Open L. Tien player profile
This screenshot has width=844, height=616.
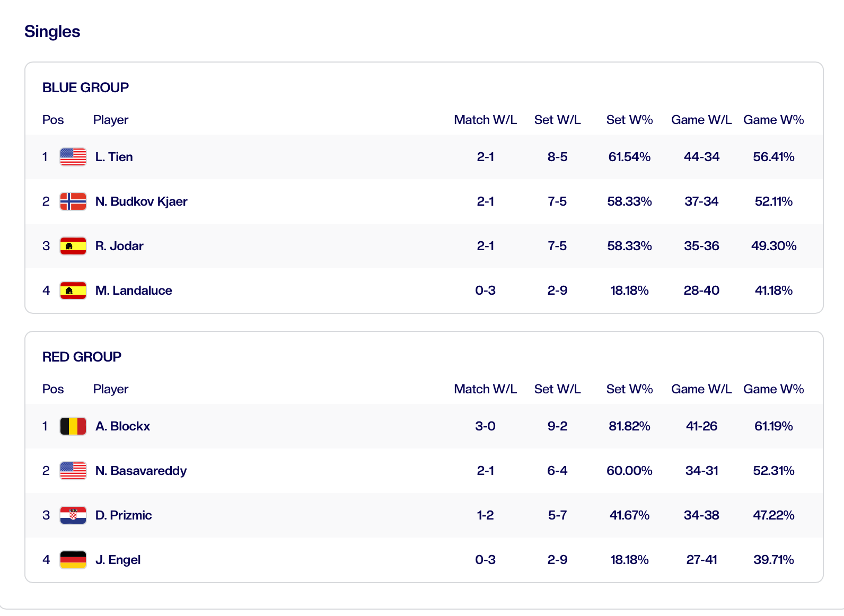(114, 157)
